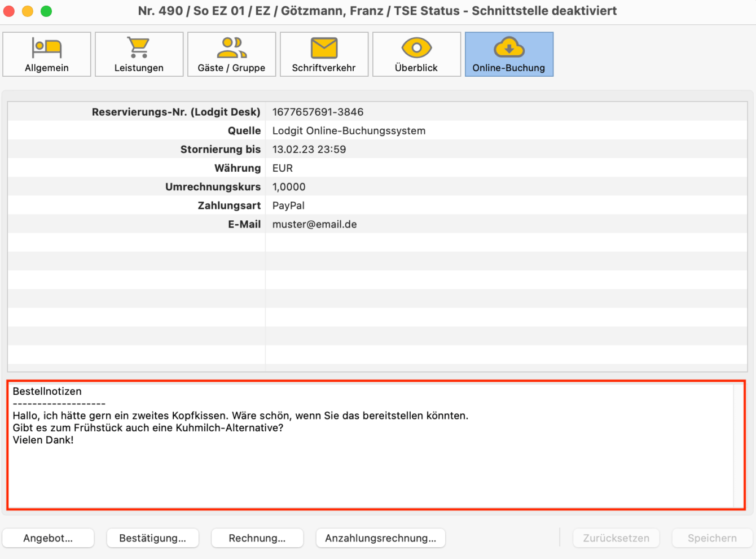Image resolution: width=756 pixels, height=559 pixels.
Task: Maximize window with green button
Action: point(46,11)
